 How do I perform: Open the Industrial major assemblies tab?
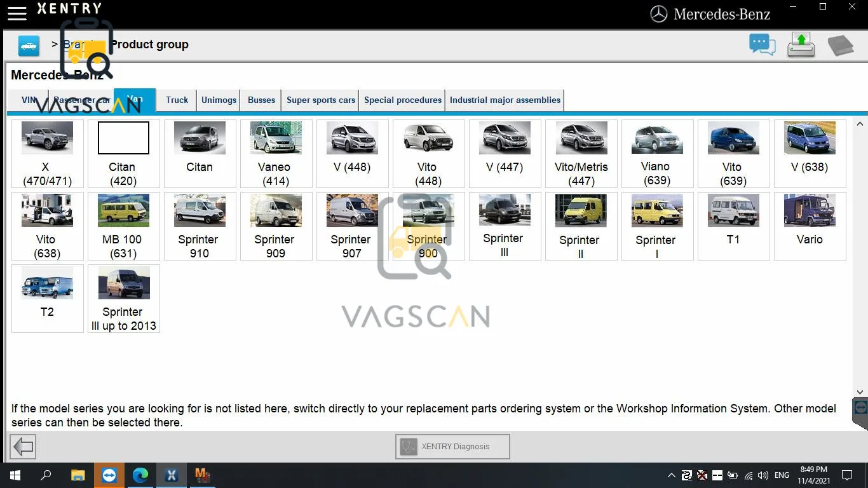pos(505,100)
